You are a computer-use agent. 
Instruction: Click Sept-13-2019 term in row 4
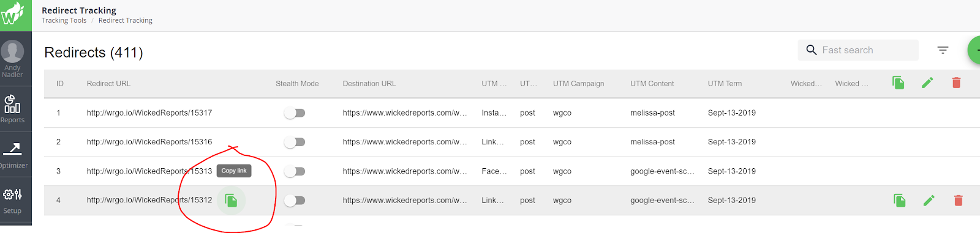(x=732, y=200)
